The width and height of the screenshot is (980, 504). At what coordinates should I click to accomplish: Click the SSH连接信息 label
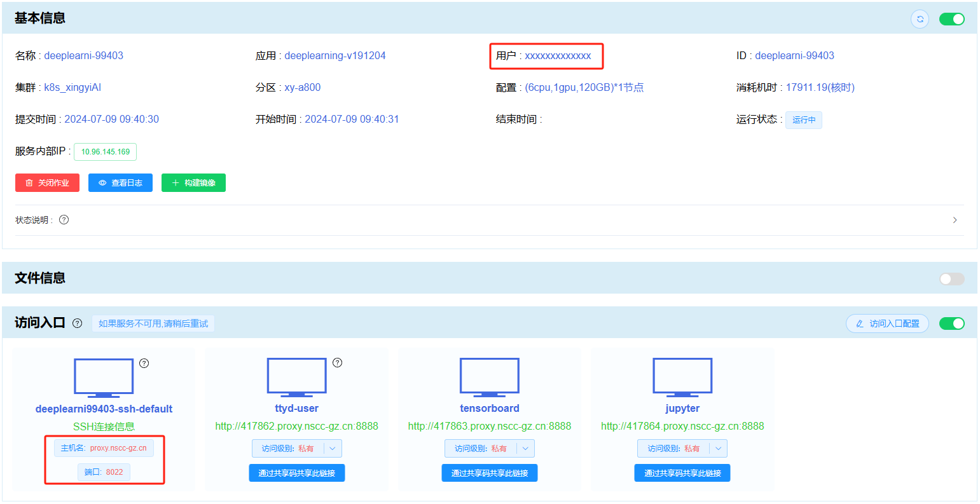click(104, 427)
